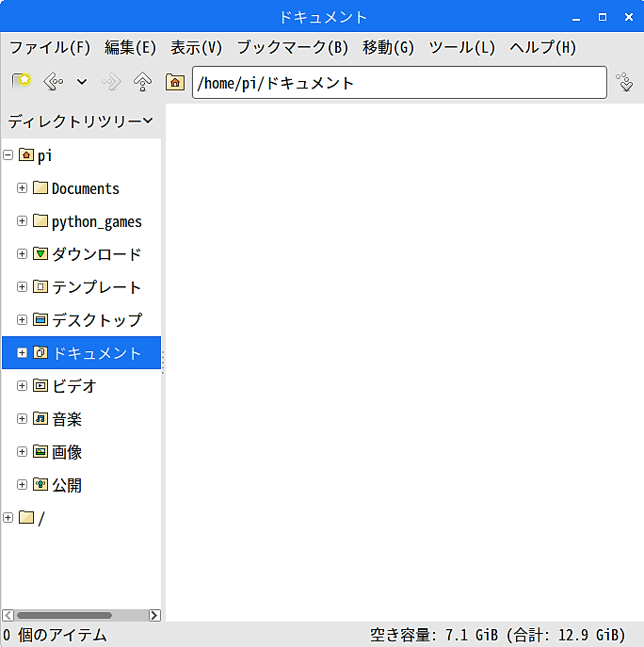This screenshot has width=644, height=647.
Task: Click the デスクトップ desktop folder icon
Action: pyautogui.click(x=40, y=319)
